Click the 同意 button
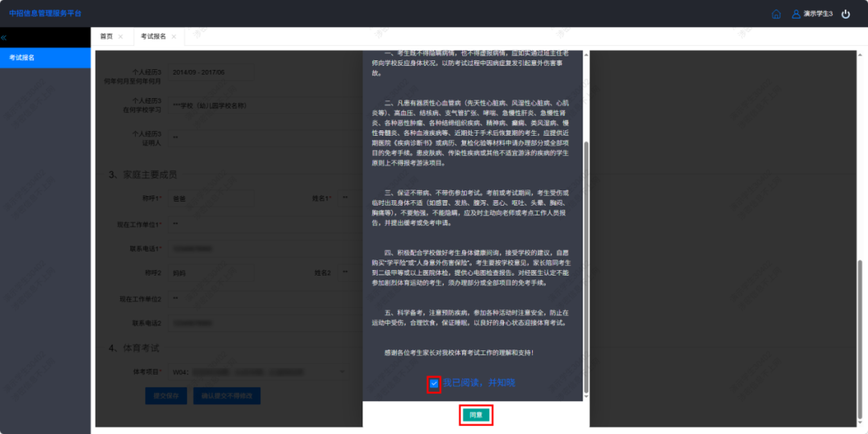The width and height of the screenshot is (868, 434). (476, 415)
